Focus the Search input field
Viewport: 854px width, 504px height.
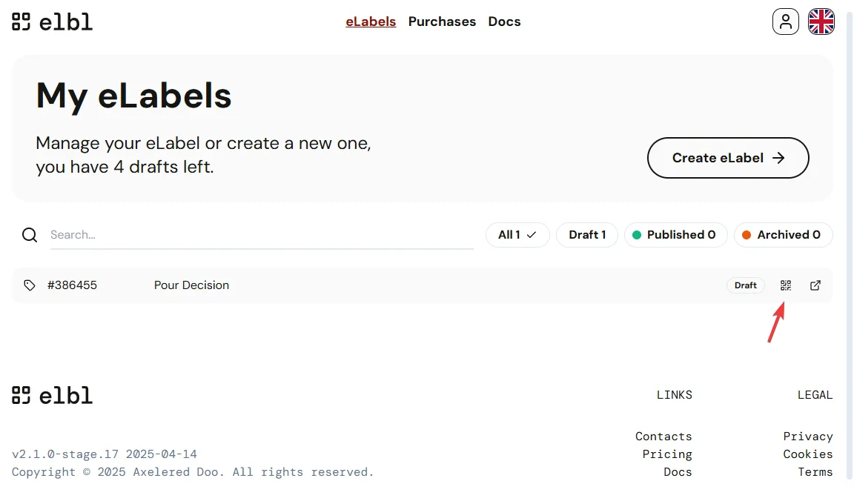pos(261,235)
